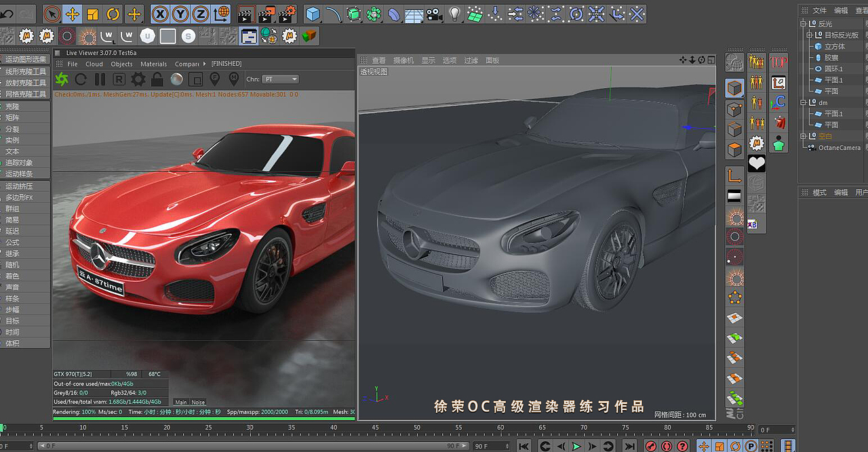This screenshot has width=868, height=452.
Task: Select the Live Selection arrow tool
Action: pyautogui.click(x=52, y=14)
